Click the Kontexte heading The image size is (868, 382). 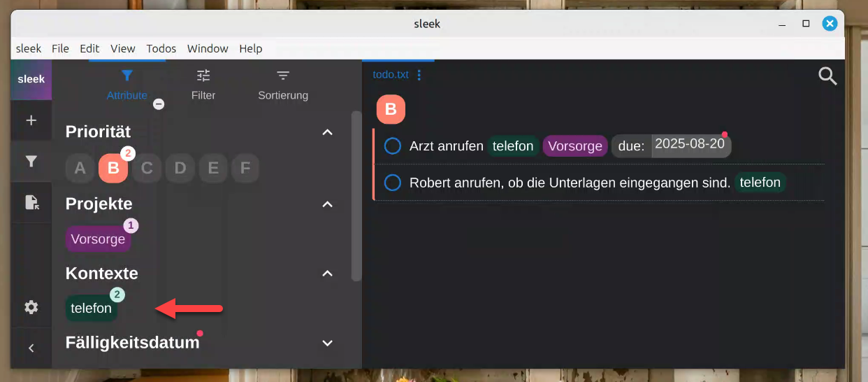(102, 274)
